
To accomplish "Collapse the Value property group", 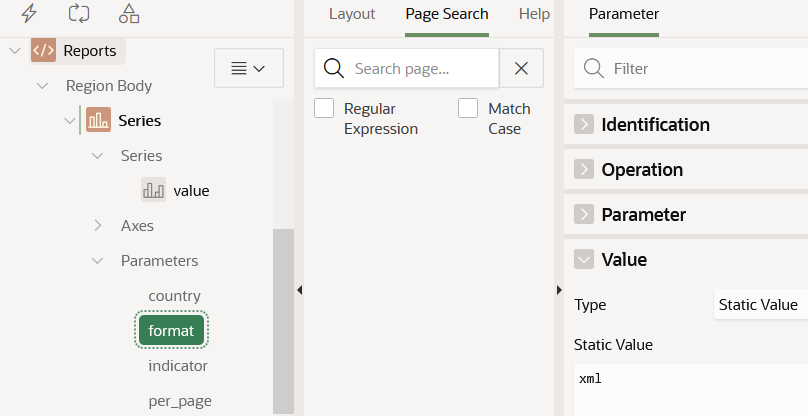I will [x=584, y=259].
